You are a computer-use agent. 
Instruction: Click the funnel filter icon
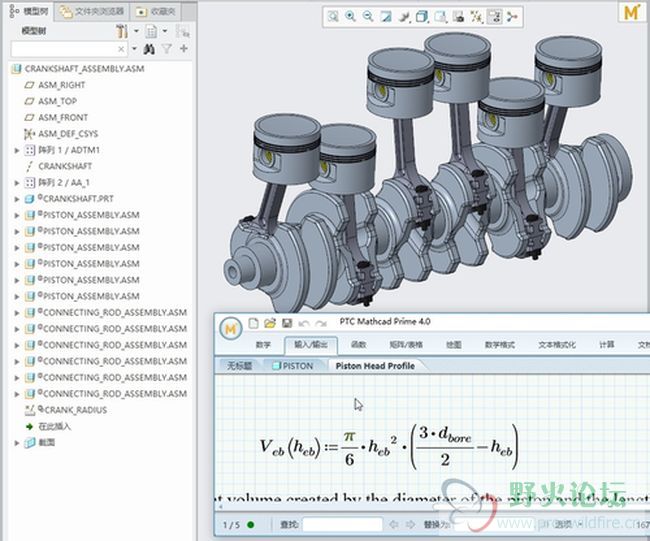[x=167, y=49]
